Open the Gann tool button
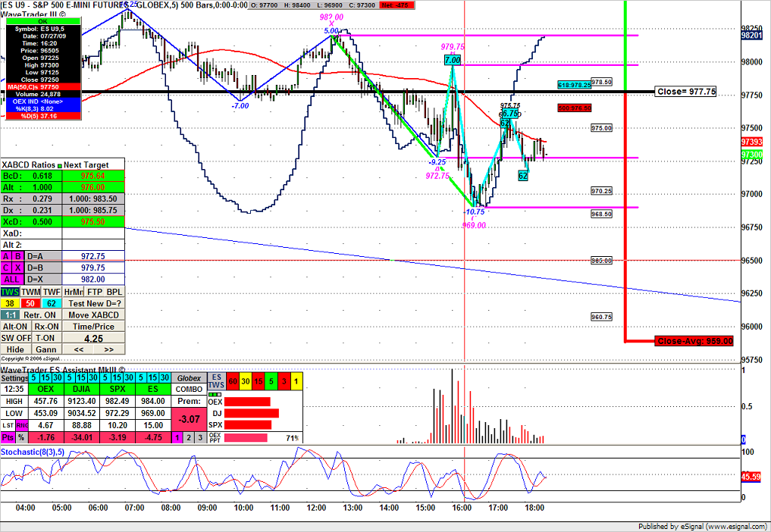The image size is (771, 532). (x=46, y=349)
